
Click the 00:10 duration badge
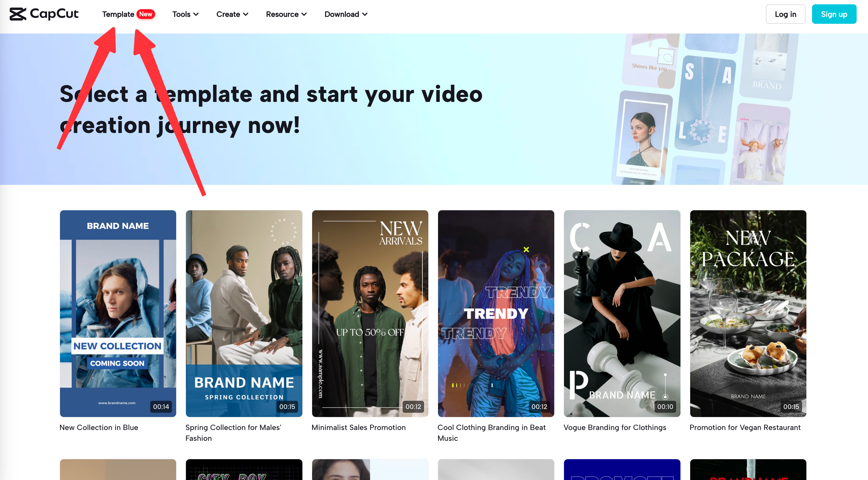pos(665,406)
